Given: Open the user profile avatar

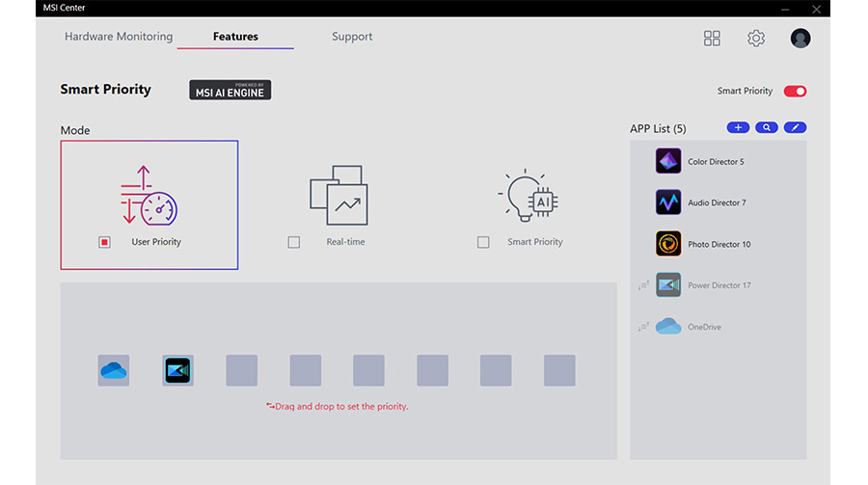Looking at the screenshot, I should point(800,39).
